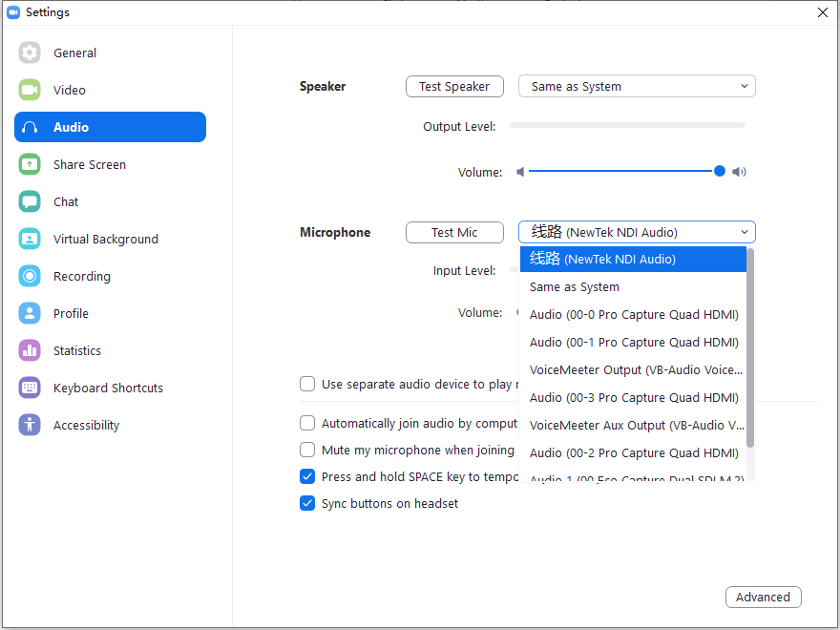Check 'Automatically join audio by computer'

click(307, 423)
